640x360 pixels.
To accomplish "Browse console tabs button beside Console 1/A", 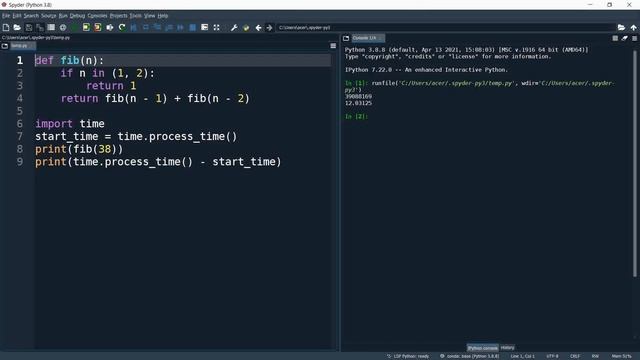I will (x=346, y=38).
